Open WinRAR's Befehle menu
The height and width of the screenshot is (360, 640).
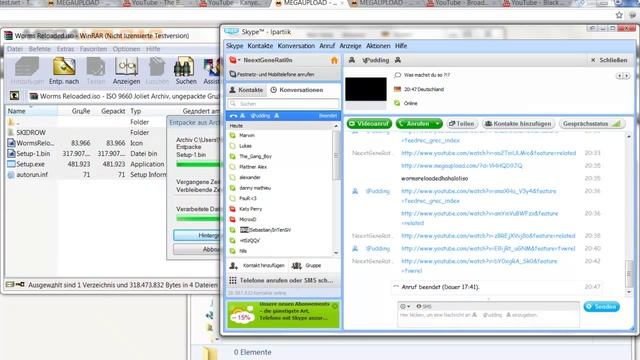[40, 49]
